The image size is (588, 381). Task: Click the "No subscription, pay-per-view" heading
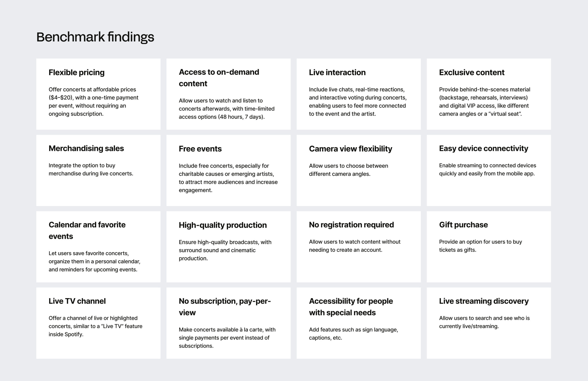[225, 307]
